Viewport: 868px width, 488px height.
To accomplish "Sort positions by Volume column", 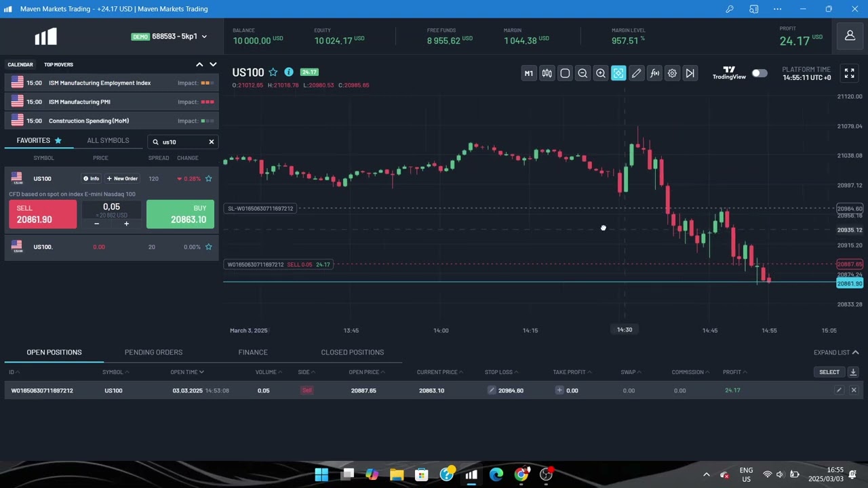I will (269, 372).
